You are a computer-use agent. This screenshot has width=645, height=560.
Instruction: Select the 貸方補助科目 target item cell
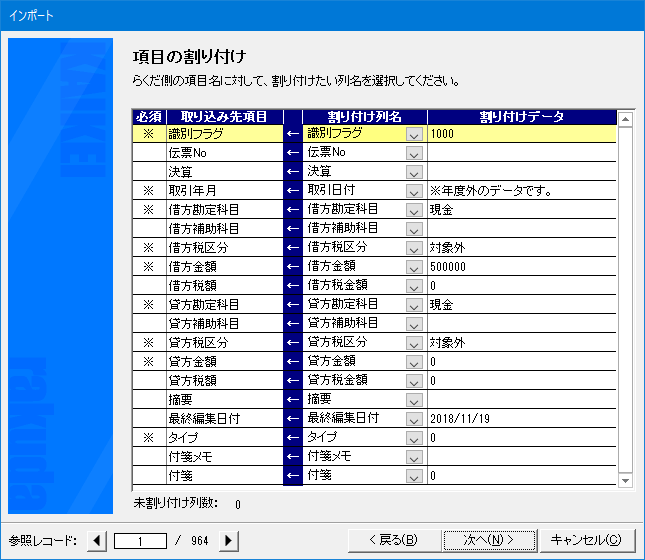pos(225,323)
